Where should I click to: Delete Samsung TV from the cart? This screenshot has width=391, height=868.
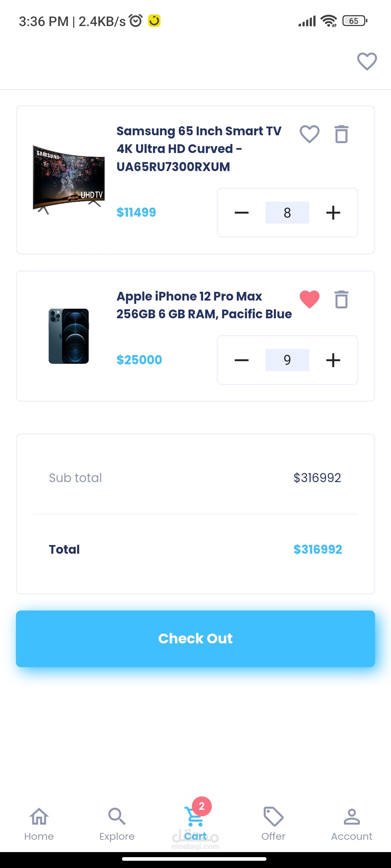click(x=341, y=134)
